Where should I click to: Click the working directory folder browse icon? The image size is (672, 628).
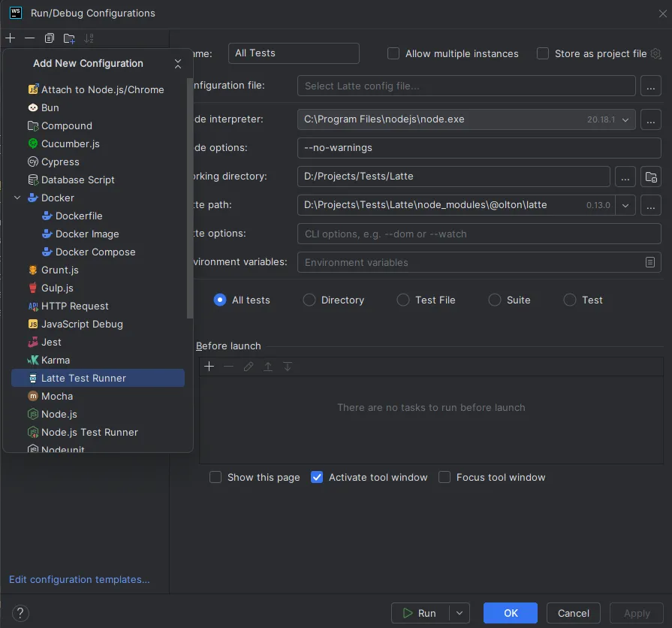[651, 177]
